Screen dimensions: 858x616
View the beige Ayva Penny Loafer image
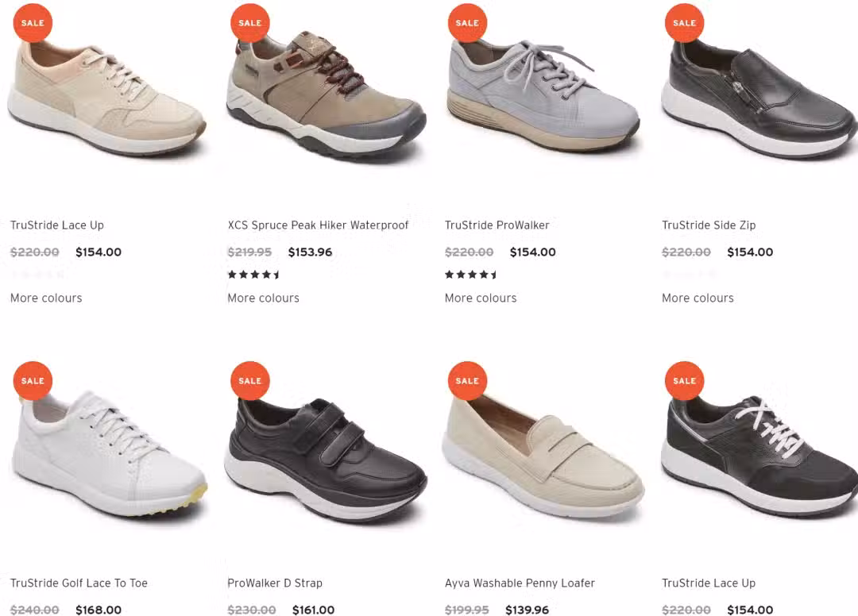(x=543, y=456)
